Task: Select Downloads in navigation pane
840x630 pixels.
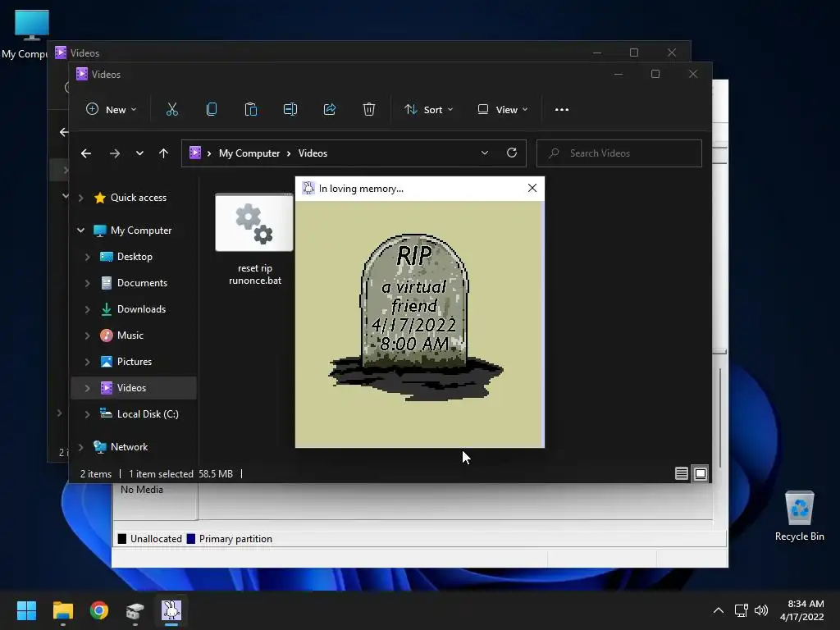Action: click(x=141, y=309)
